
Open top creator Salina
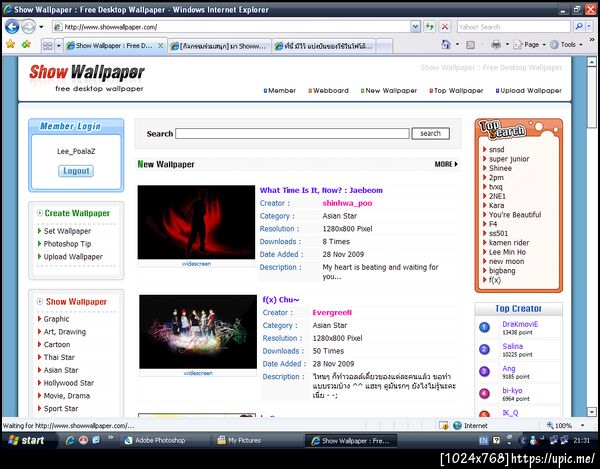coord(512,346)
